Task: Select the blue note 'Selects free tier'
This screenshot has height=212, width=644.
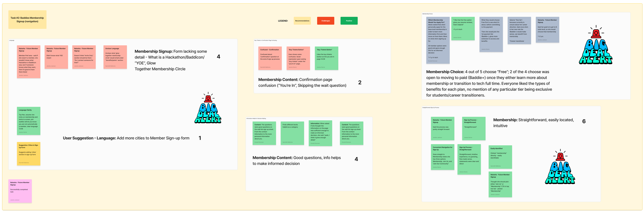Action: coord(519,30)
